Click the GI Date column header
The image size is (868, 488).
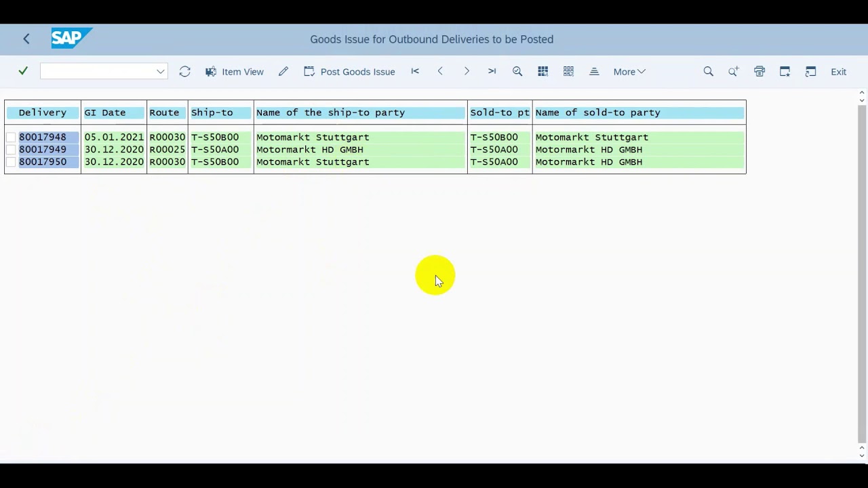click(113, 113)
